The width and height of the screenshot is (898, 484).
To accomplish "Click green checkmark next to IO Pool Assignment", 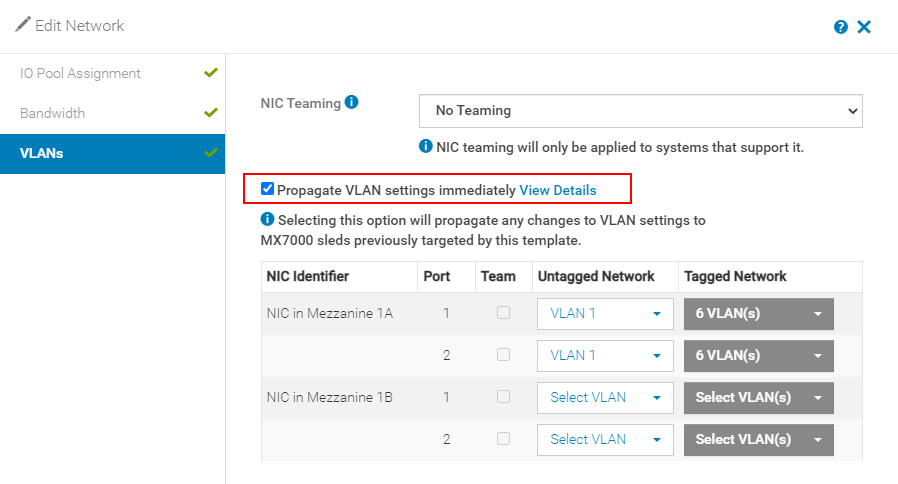I will pyautogui.click(x=210, y=73).
